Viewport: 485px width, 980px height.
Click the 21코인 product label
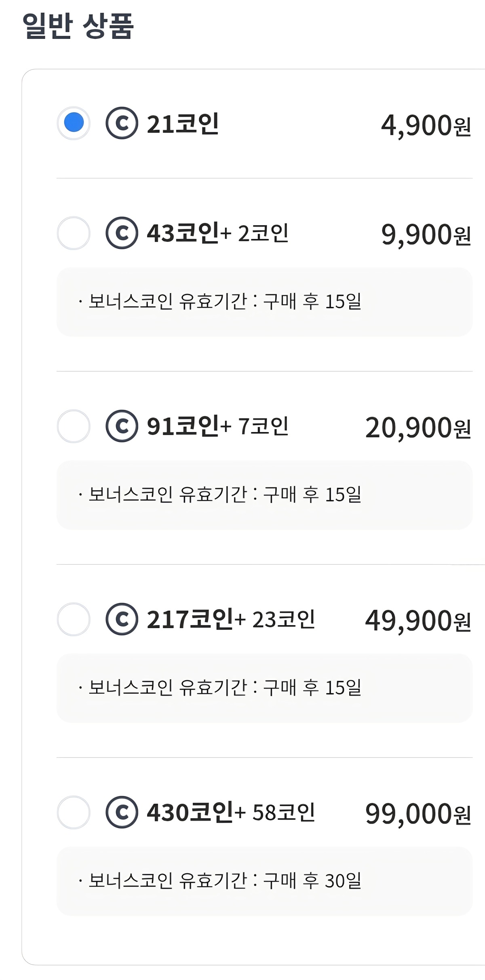coord(183,124)
